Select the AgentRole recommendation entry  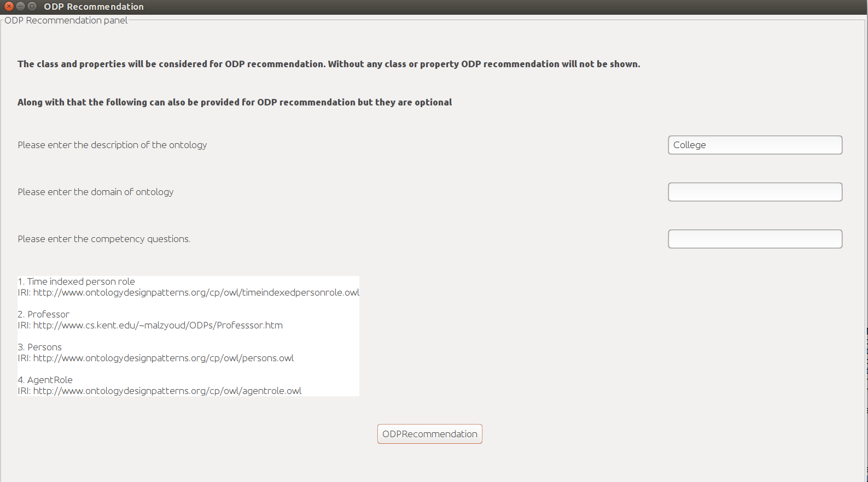pyautogui.click(x=50, y=380)
